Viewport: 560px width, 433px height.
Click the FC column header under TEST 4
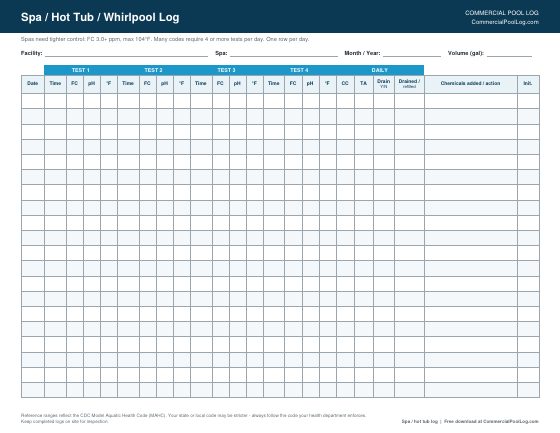pos(293,84)
